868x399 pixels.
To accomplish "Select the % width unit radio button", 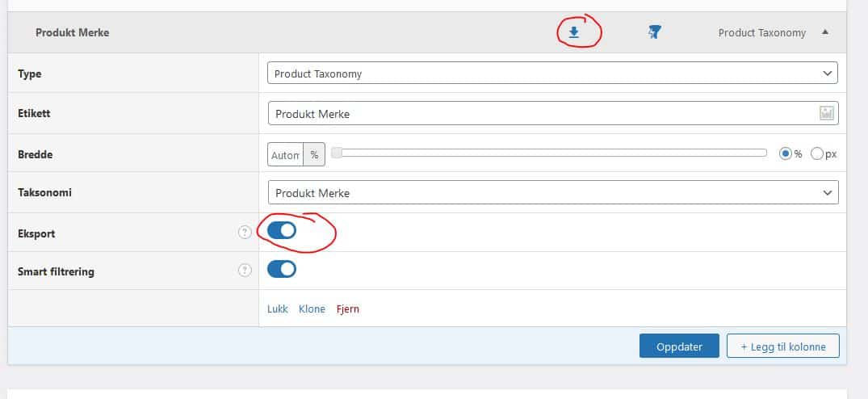I will click(x=786, y=153).
